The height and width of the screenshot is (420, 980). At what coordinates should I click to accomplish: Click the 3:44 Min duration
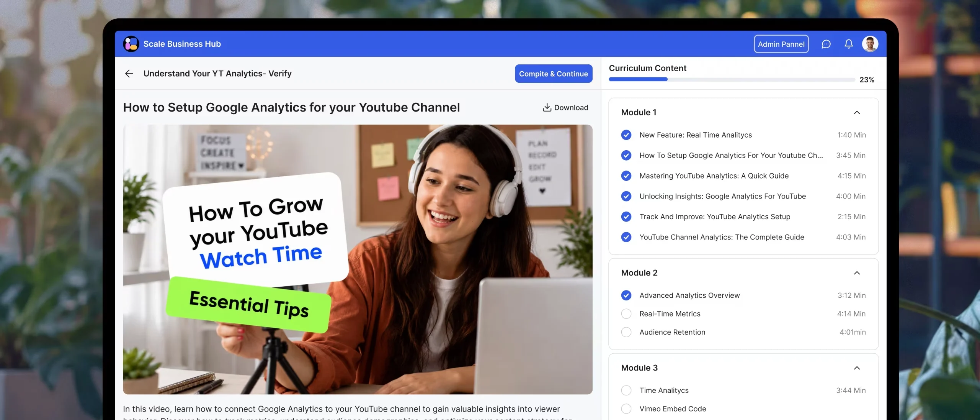pos(851,390)
